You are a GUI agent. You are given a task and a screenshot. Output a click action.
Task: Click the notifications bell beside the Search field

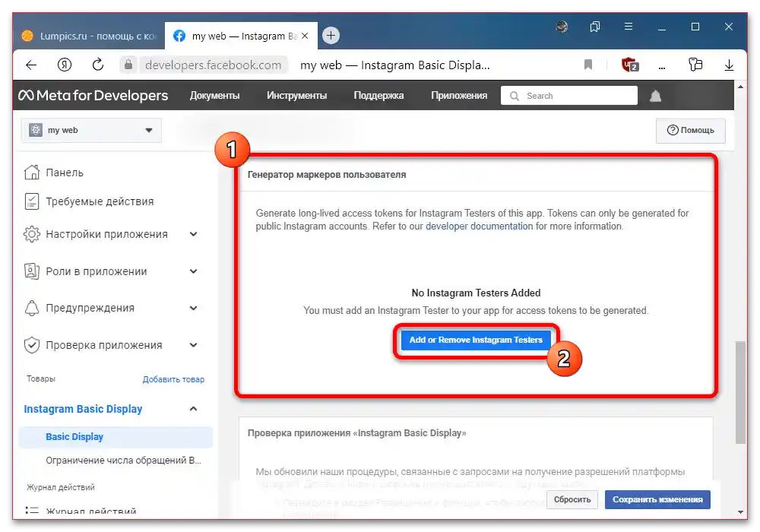pyautogui.click(x=655, y=95)
